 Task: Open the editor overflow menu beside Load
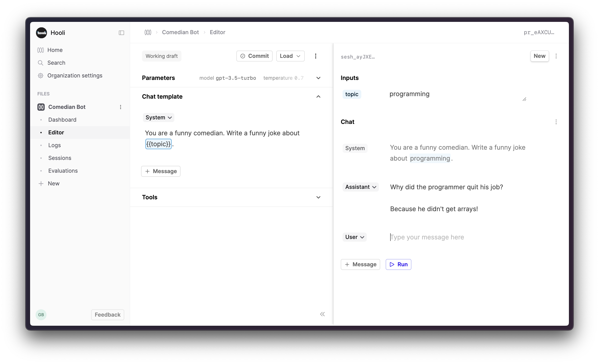click(315, 56)
